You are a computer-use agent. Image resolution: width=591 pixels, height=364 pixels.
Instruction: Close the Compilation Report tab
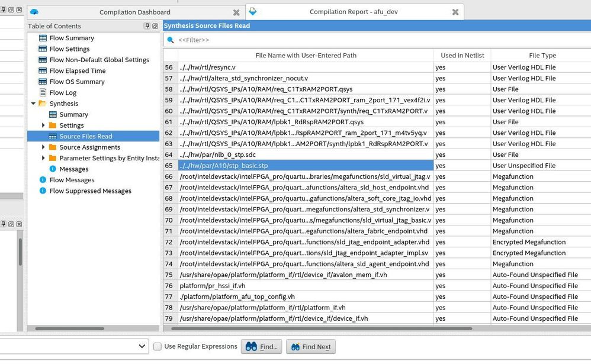(455, 12)
